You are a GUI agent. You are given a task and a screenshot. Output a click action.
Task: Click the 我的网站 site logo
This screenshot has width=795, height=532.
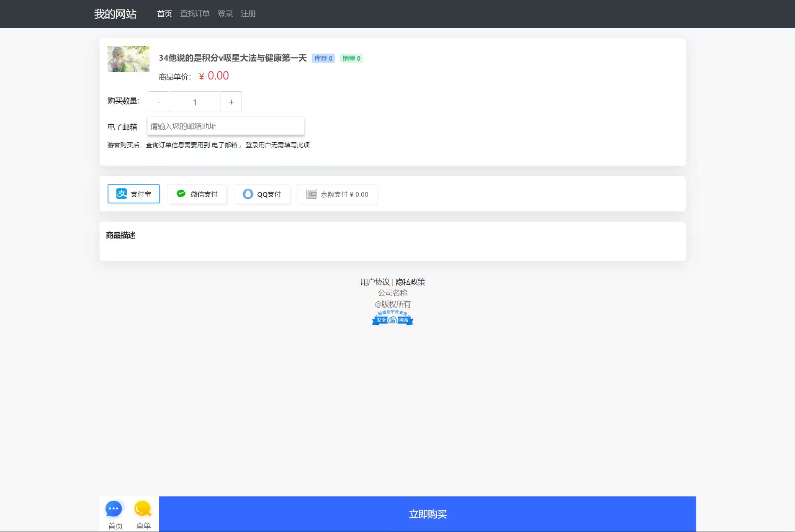[115, 14]
